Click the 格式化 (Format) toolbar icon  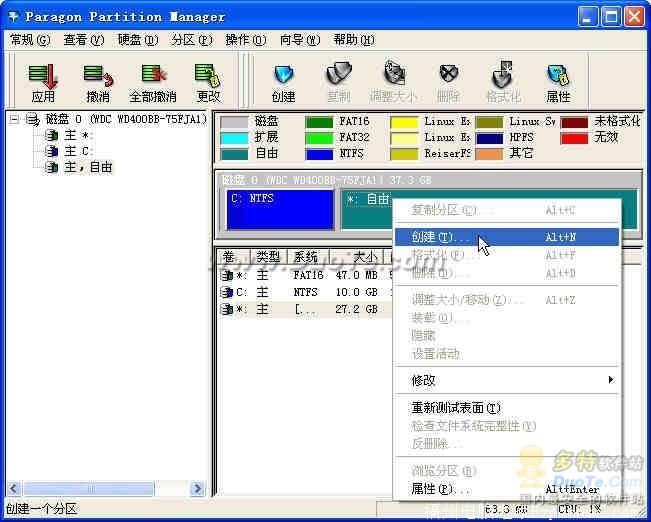(x=503, y=75)
